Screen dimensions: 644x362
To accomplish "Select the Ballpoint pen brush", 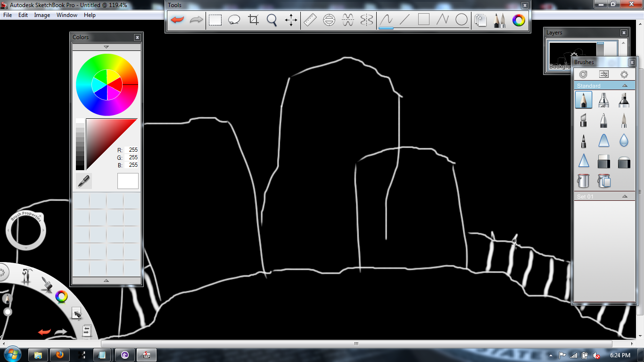I will click(x=603, y=120).
